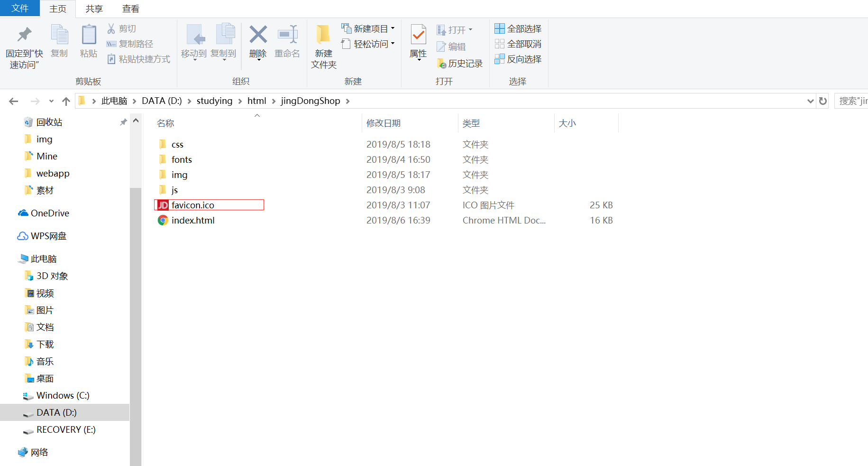Open WPS网盘 in the sidebar
The image size is (868, 466).
pyautogui.click(x=42, y=236)
